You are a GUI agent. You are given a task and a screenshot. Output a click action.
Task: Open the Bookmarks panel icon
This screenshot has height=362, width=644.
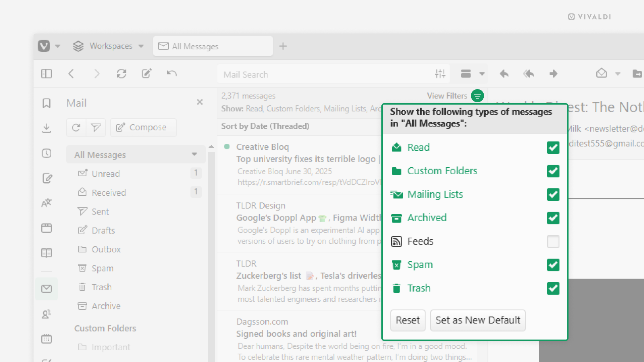(47, 103)
